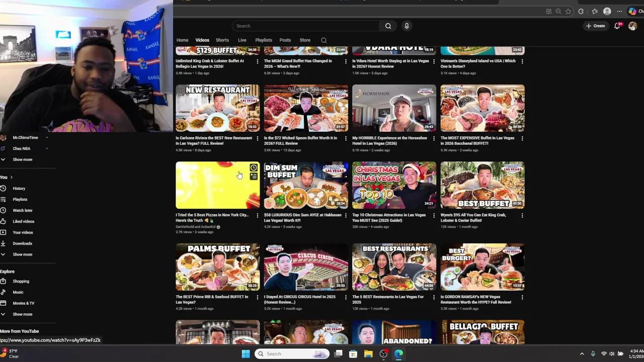Activate voice search microphone icon
644x362 pixels.
407,26
